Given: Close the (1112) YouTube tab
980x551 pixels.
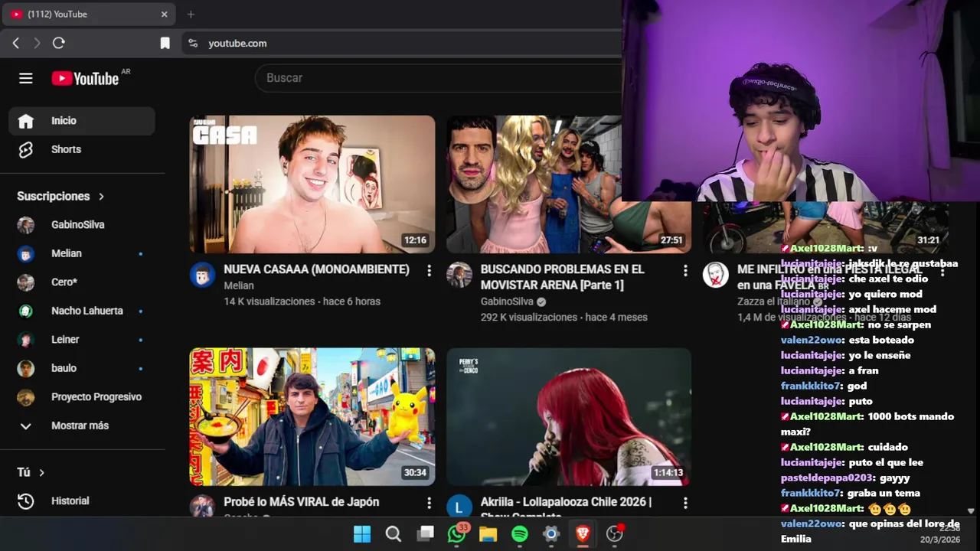Looking at the screenshot, I should click(x=164, y=15).
